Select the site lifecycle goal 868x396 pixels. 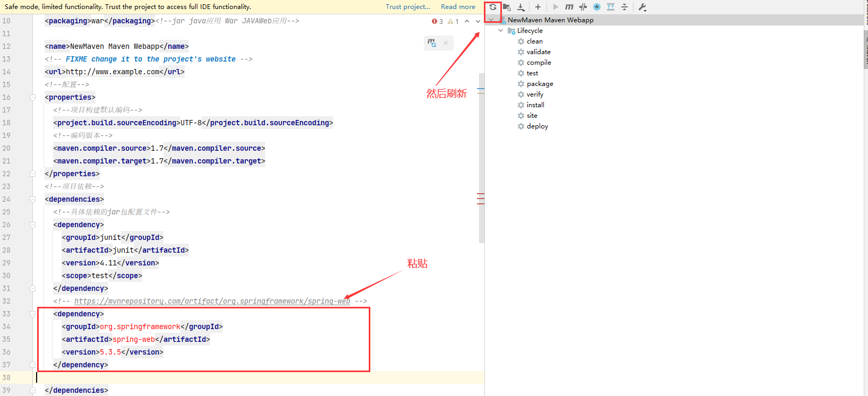[532, 116]
